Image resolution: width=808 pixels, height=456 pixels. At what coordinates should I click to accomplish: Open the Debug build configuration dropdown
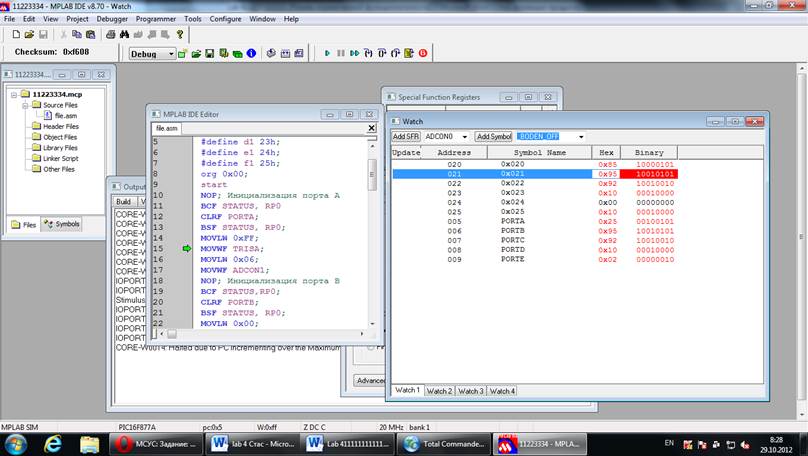[x=171, y=54]
